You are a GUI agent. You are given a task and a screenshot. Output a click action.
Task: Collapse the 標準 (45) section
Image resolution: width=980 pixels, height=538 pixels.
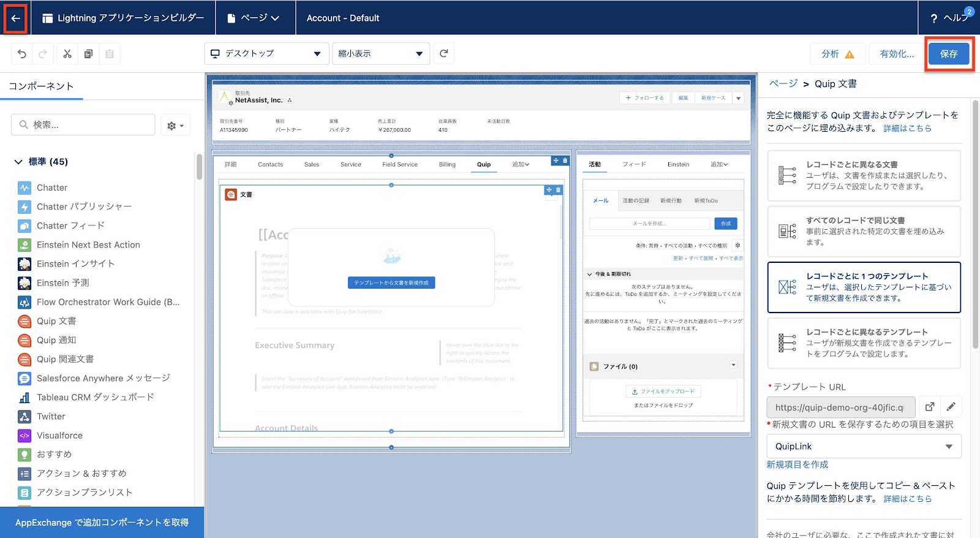(18, 162)
